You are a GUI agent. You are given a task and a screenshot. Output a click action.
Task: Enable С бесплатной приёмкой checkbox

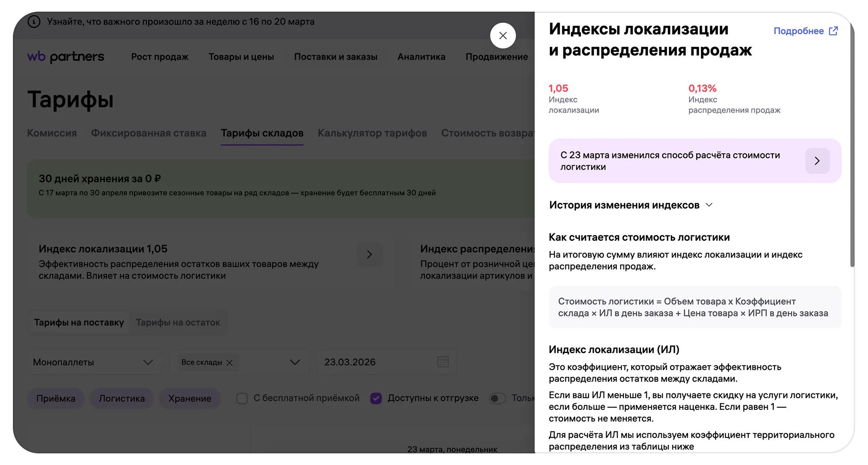click(242, 398)
